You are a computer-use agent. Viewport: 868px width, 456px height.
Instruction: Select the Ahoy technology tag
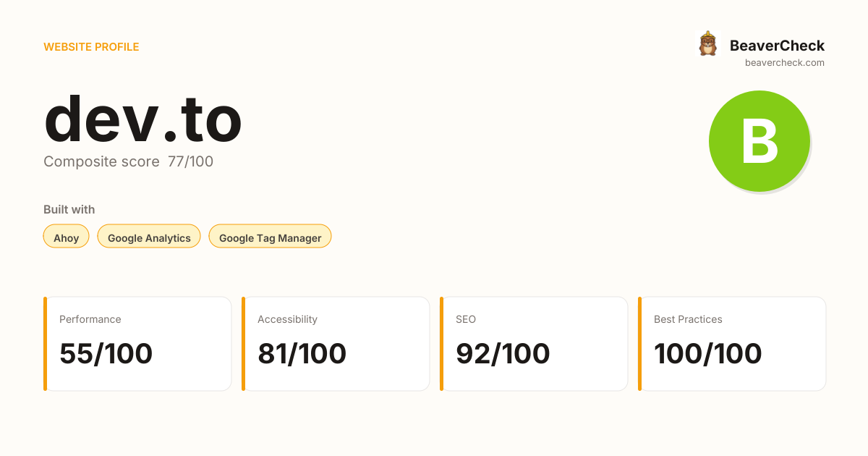[67, 237]
